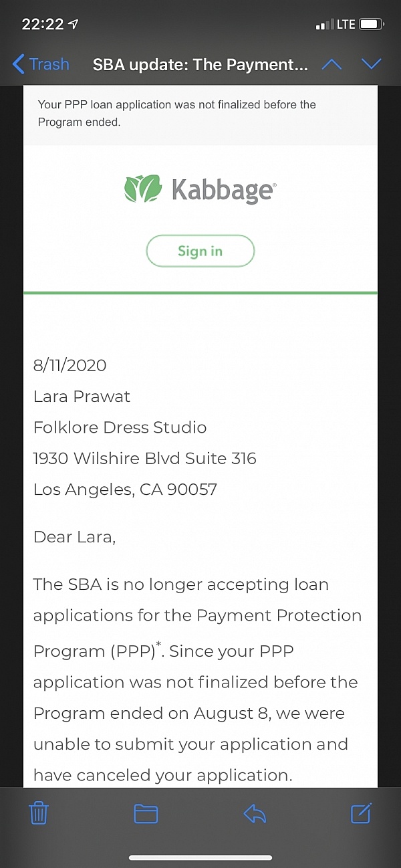Tap the location services arrow icon
This screenshot has width=401, height=868.
[73, 24]
